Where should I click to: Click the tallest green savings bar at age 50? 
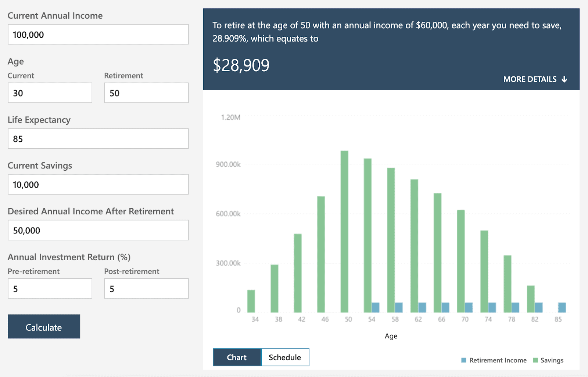[x=344, y=231]
